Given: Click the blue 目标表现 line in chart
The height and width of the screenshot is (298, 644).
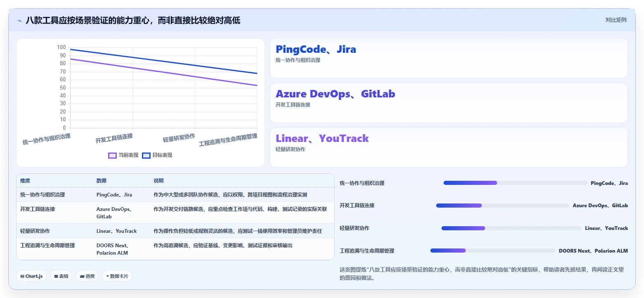Looking at the screenshot, I should [164, 61].
